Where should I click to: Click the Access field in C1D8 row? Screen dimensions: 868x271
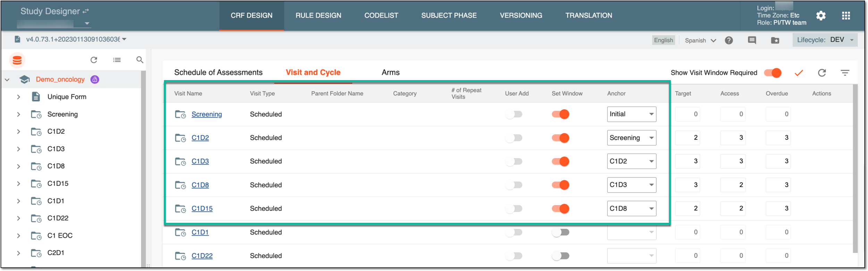click(x=733, y=185)
